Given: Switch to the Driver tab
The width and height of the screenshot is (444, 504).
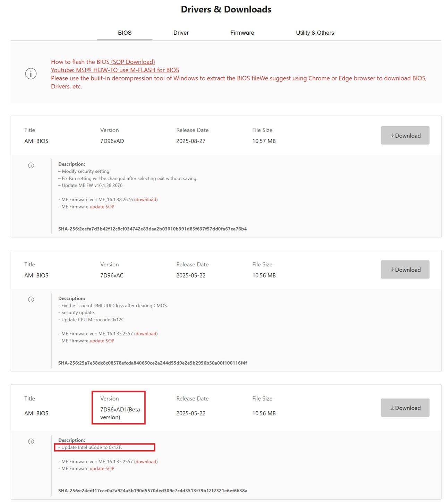Looking at the screenshot, I should click(x=181, y=33).
